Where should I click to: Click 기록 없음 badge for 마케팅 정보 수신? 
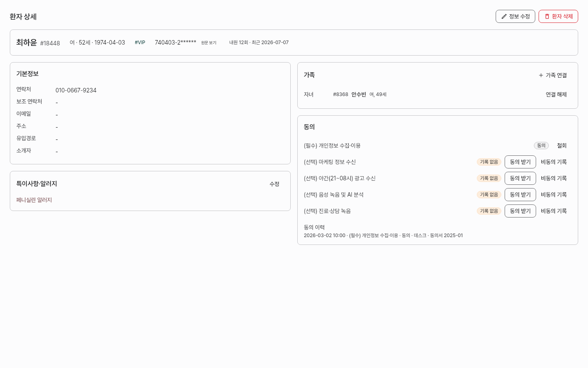(x=489, y=162)
